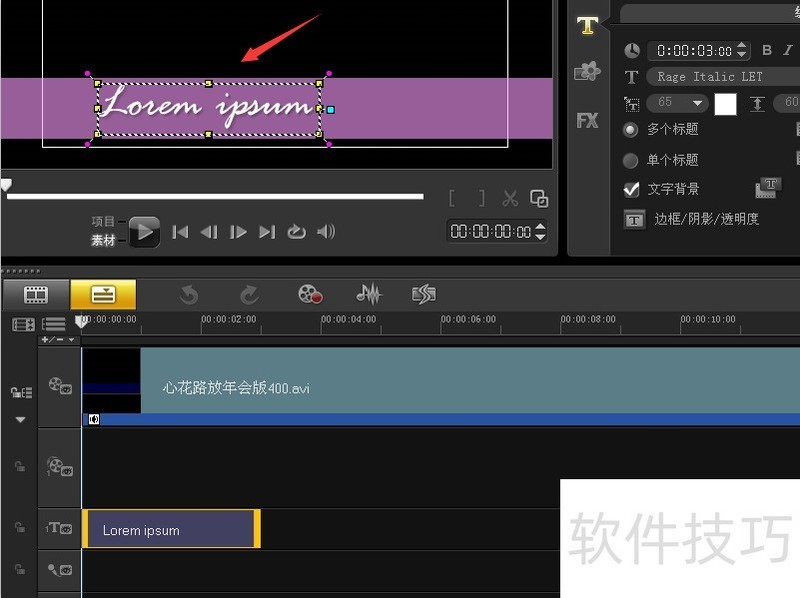
Task: Select the Lorem ipsum title clip
Action: 171,529
